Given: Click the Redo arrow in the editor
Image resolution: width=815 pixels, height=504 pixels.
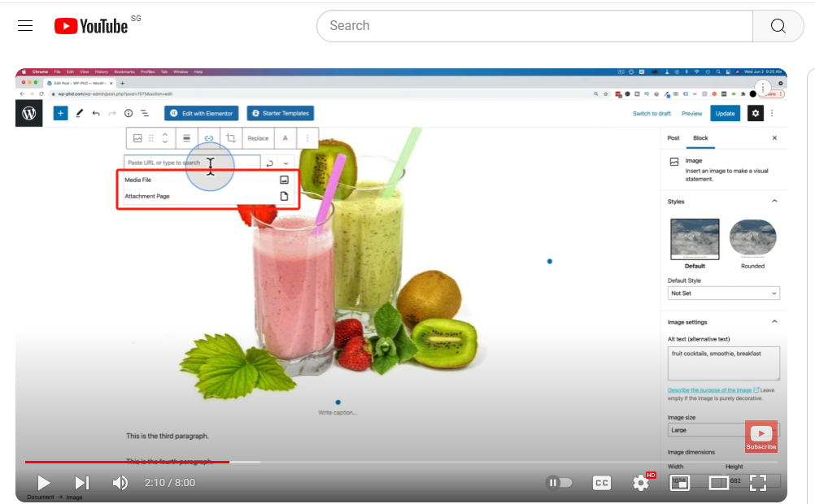Looking at the screenshot, I should (111, 113).
